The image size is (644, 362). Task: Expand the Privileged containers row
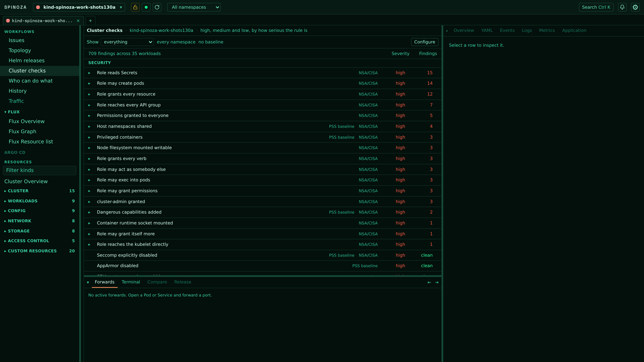pyautogui.click(x=89, y=137)
